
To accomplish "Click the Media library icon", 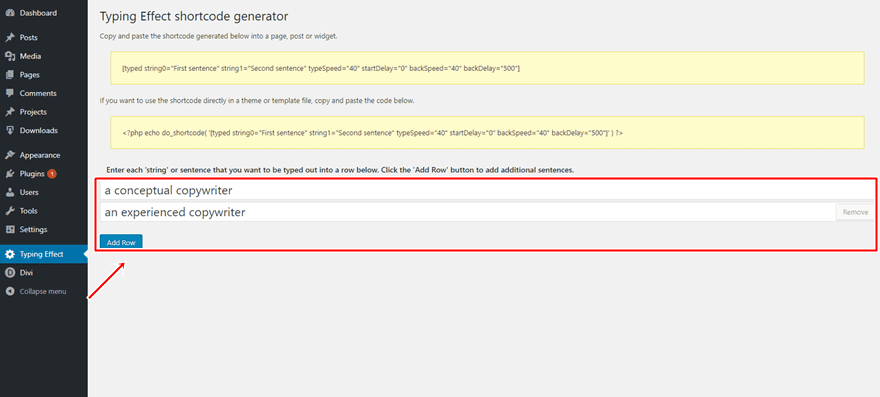I will coord(10,56).
